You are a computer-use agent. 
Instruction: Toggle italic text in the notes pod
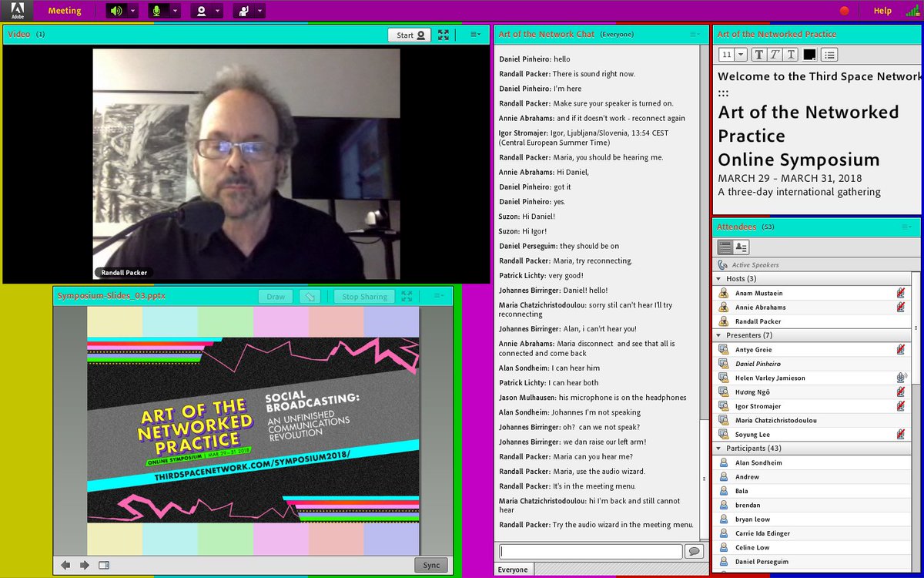coord(775,54)
